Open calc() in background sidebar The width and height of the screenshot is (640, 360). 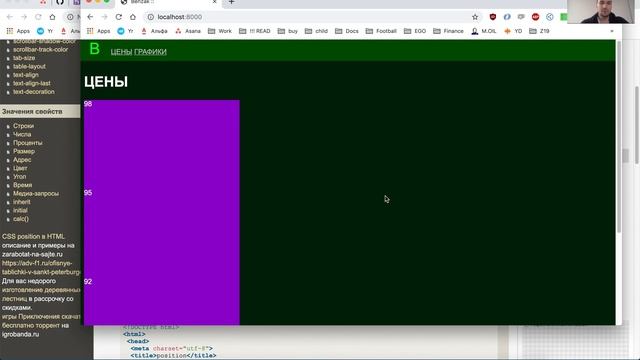[21, 219]
